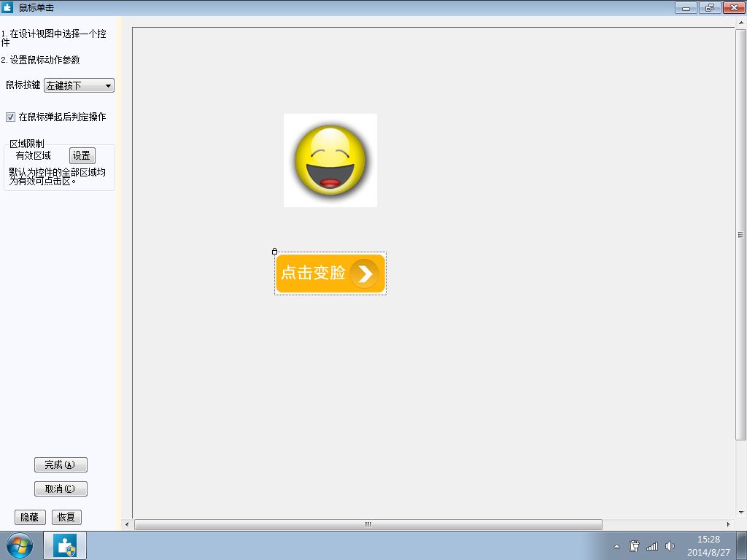The width and height of the screenshot is (747, 560).
Task: Click the vertical scrollbar up arrow
Action: point(741,23)
